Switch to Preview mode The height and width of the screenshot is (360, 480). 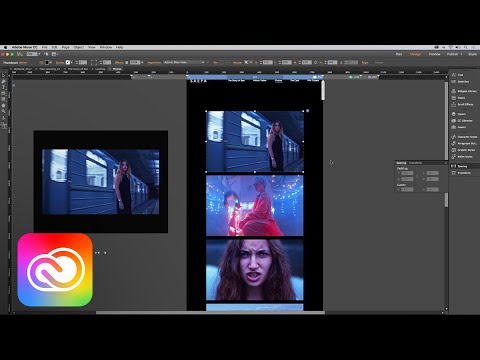click(x=434, y=54)
